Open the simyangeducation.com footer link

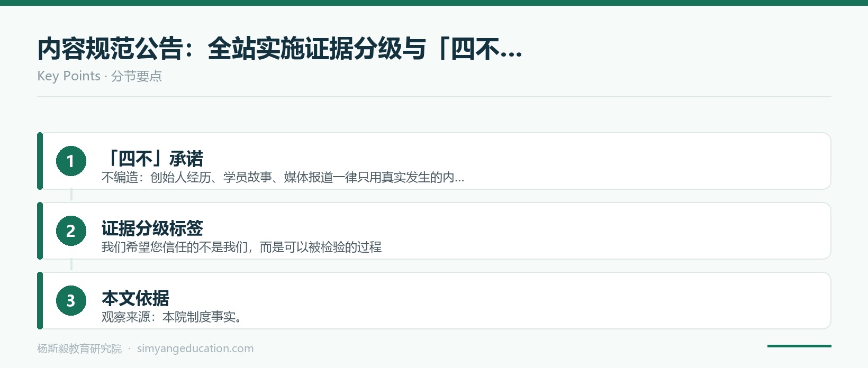click(195, 348)
